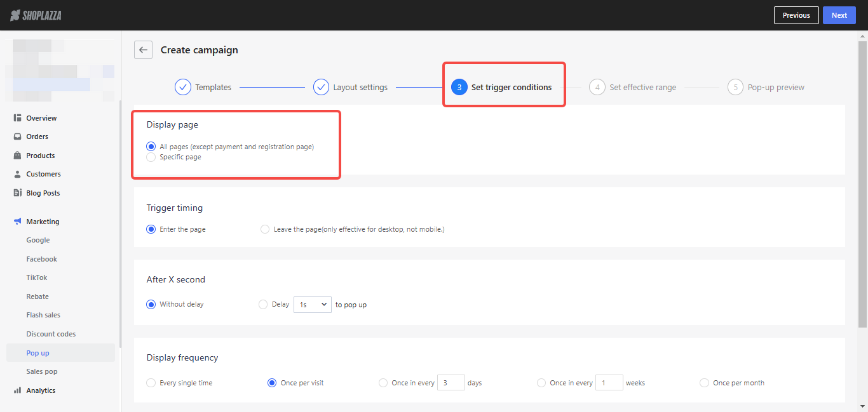Click the Previous button
868x412 pixels.
[796, 15]
